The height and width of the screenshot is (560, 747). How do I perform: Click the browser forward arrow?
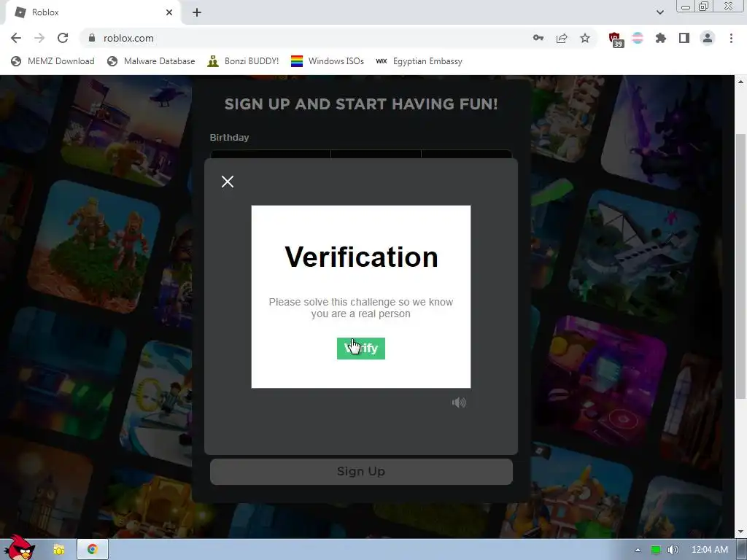coord(39,38)
